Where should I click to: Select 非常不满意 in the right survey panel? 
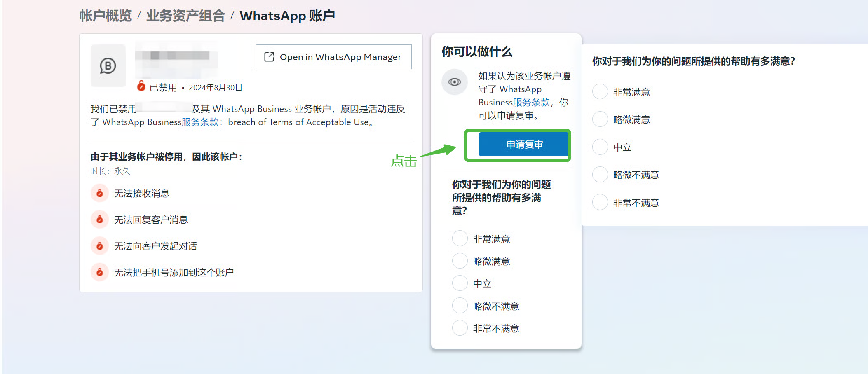pos(600,202)
